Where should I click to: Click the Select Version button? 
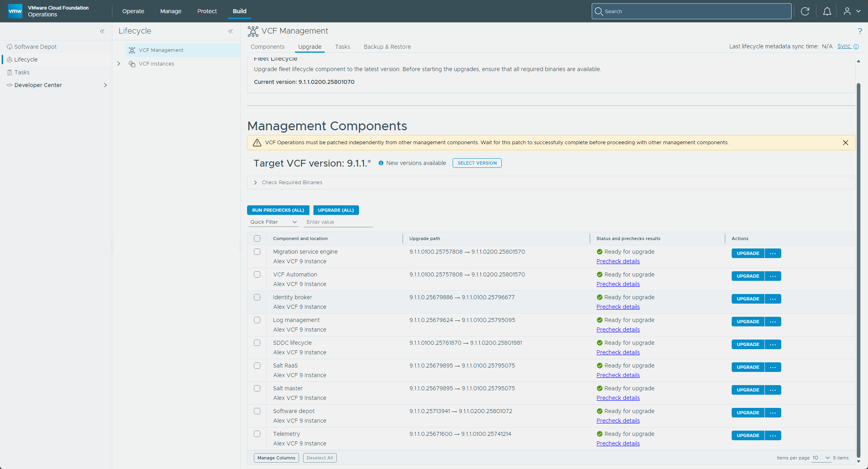point(477,163)
